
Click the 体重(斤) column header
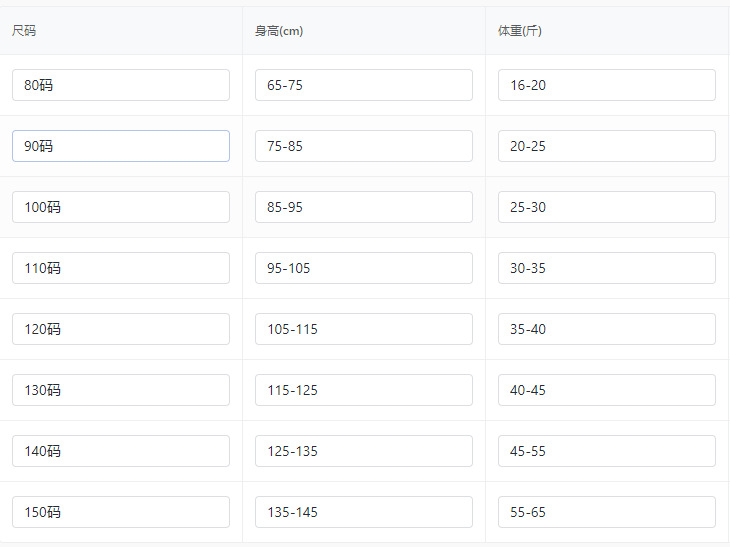click(520, 31)
